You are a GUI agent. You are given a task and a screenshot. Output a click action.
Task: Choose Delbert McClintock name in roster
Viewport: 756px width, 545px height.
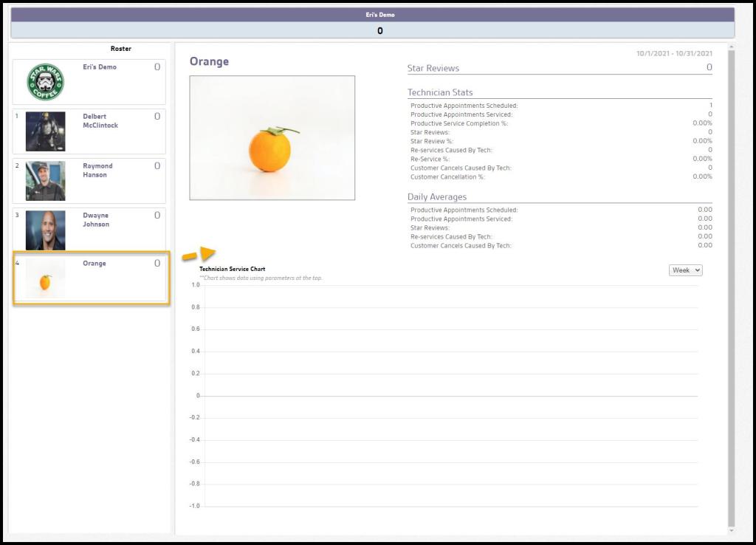[x=100, y=121]
